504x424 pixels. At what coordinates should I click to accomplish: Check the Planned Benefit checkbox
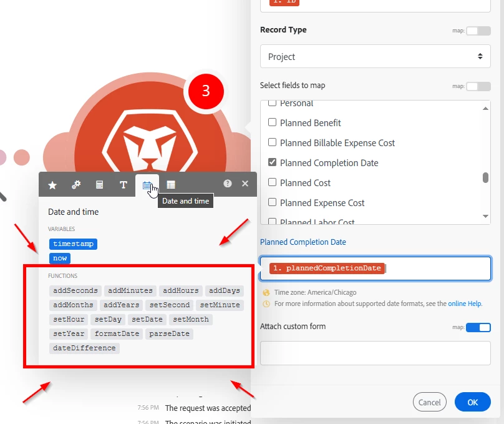click(272, 122)
